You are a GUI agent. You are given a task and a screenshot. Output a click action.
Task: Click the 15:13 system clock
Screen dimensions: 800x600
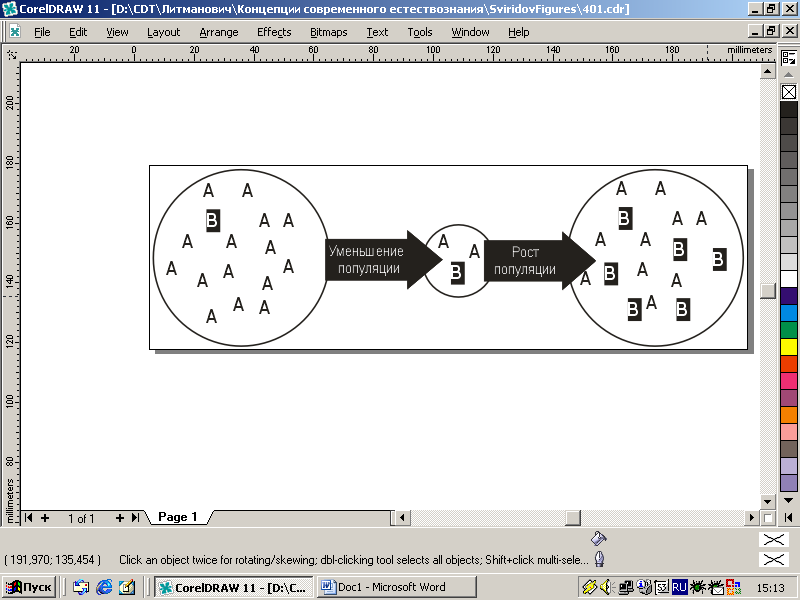pyautogui.click(x=770, y=587)
